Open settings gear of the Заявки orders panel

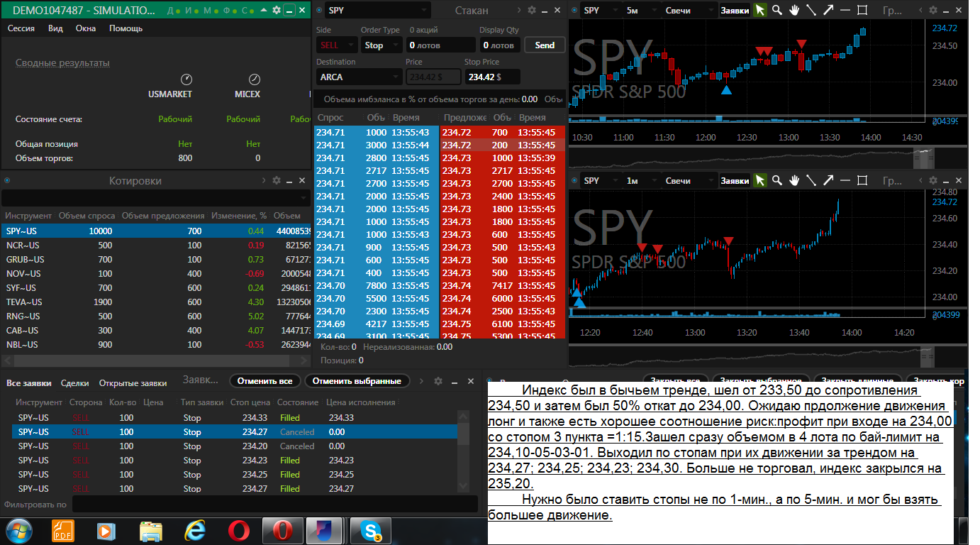(438, 381)
